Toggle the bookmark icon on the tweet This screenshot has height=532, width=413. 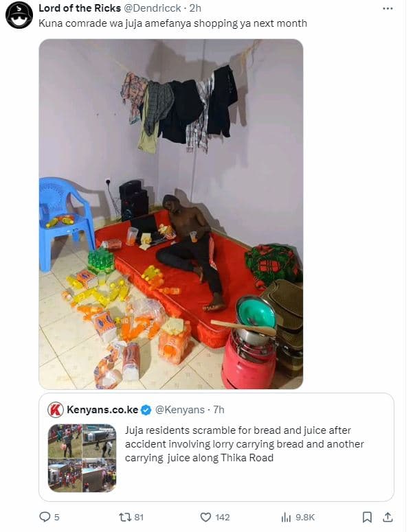click(x=367, y=517)
